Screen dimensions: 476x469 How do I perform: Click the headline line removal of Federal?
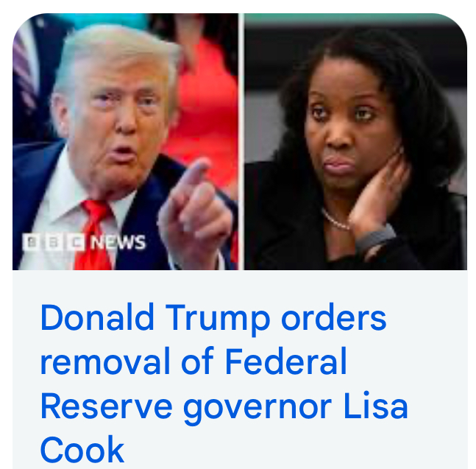(x=193, y=362)
